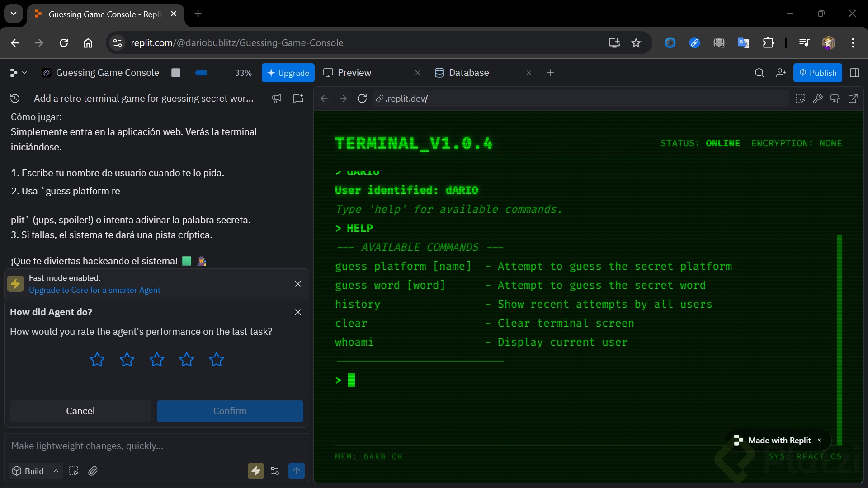Click Upgrade to Core link
The height and width of the screenshot is (488, 868).
pos(94,290)
